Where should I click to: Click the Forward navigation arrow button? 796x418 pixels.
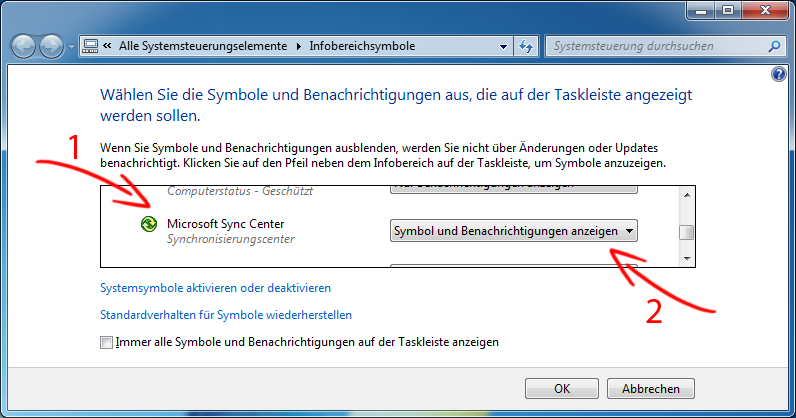pos(51,47)
